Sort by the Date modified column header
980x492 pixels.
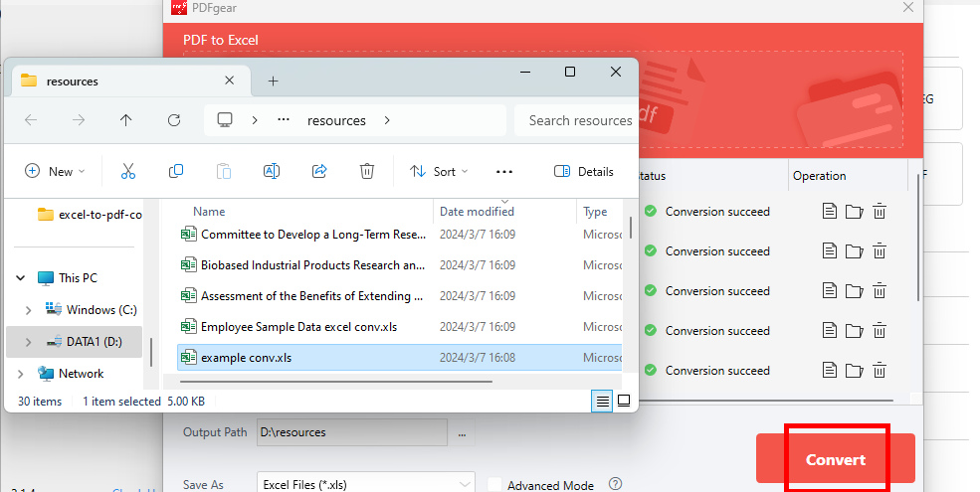[477, 211]
